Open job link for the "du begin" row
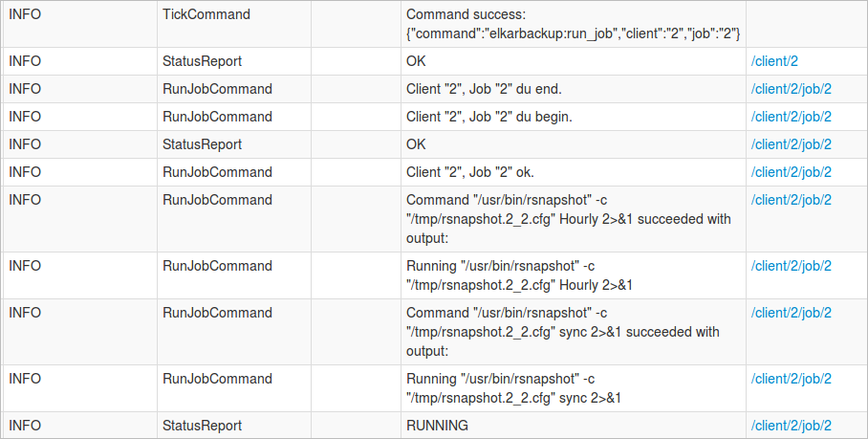The height and width of the screenshot is (439, 868). point(792,117)
